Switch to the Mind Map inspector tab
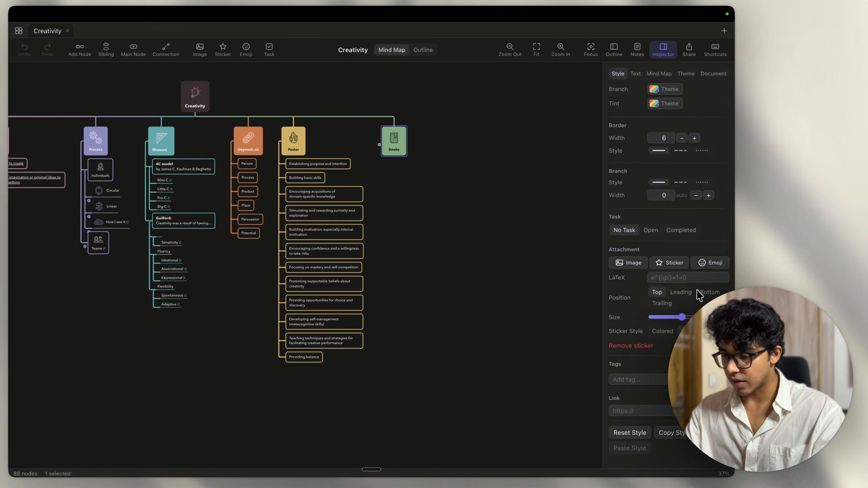Screen dimensions: 868x488 click(x=659, y=74)
